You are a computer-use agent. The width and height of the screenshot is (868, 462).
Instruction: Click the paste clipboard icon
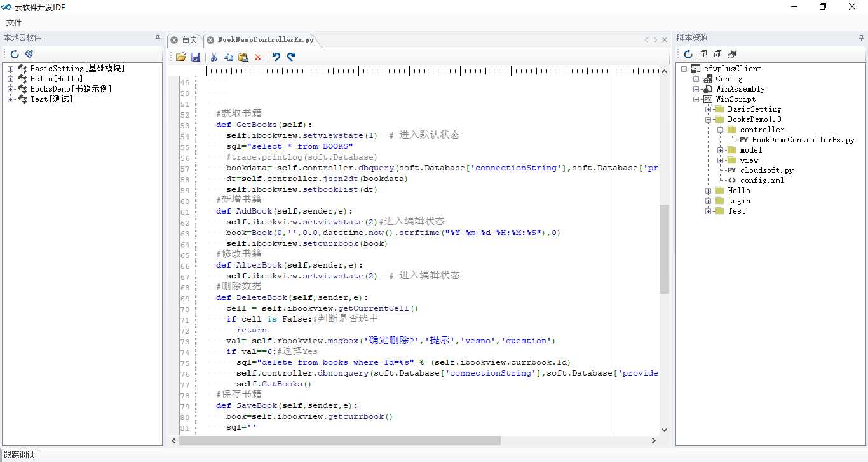click(x=243, y=57)
